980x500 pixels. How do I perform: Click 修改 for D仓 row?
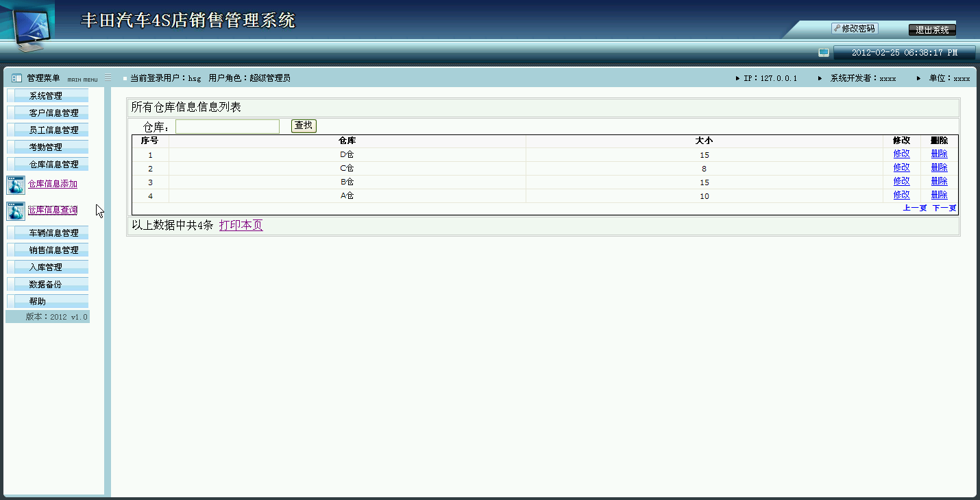pyautogui.click(x=901, y=154)
